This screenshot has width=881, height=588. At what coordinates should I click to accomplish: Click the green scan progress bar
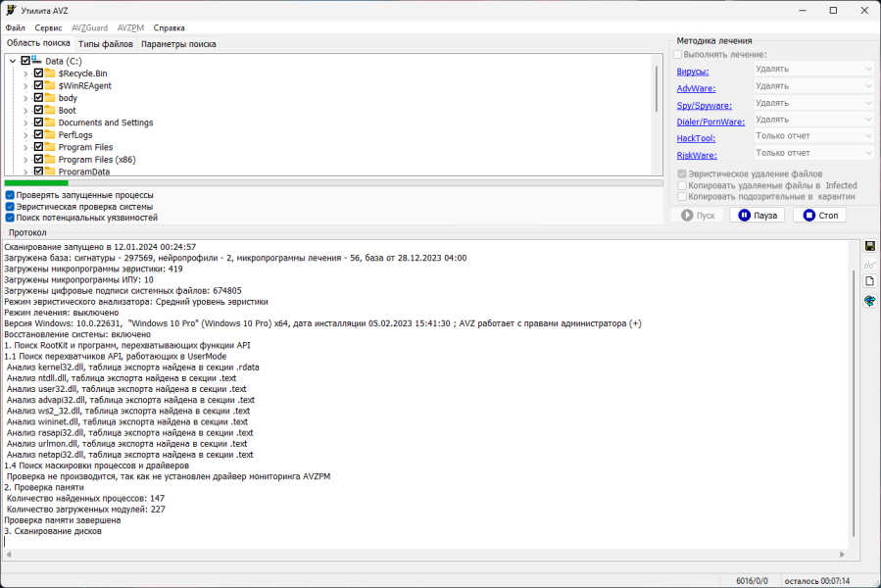(333, 182)
